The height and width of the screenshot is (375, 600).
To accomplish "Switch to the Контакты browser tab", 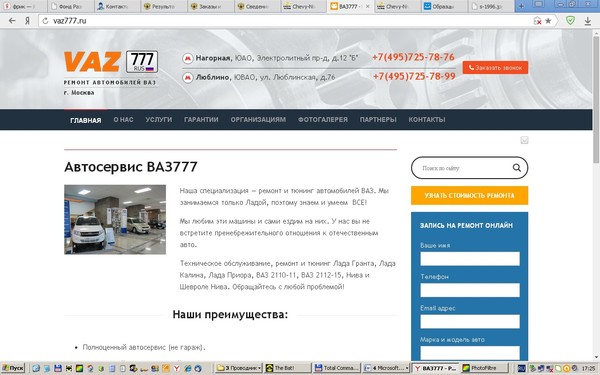I will point(118,6).
